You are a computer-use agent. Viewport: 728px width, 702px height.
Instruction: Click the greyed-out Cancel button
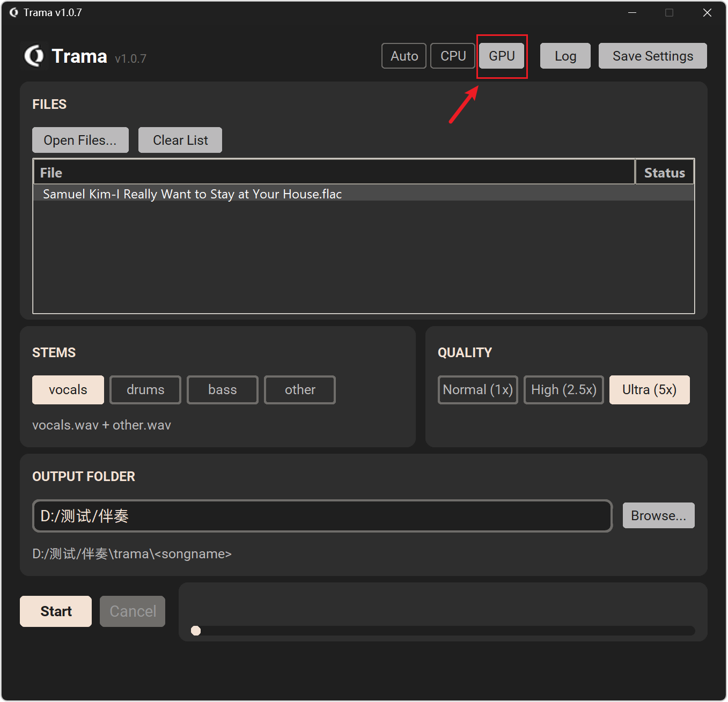[133, 611]
